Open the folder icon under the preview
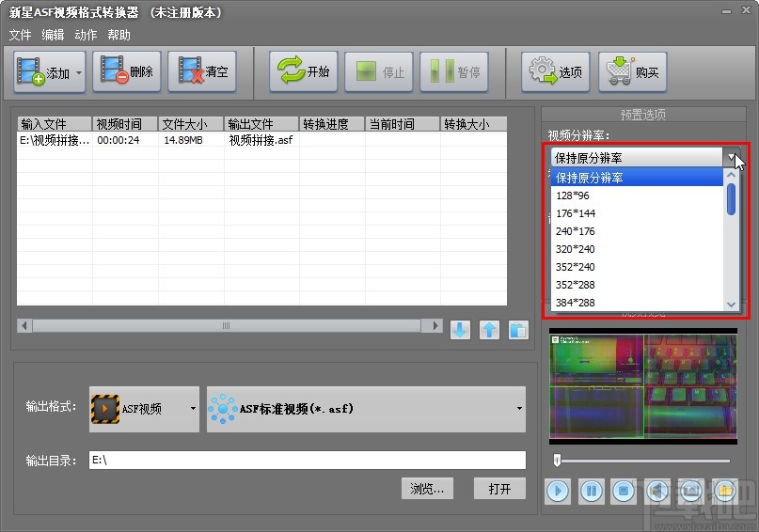The height and width of the screenshot is (532, 759). [723, 490]
